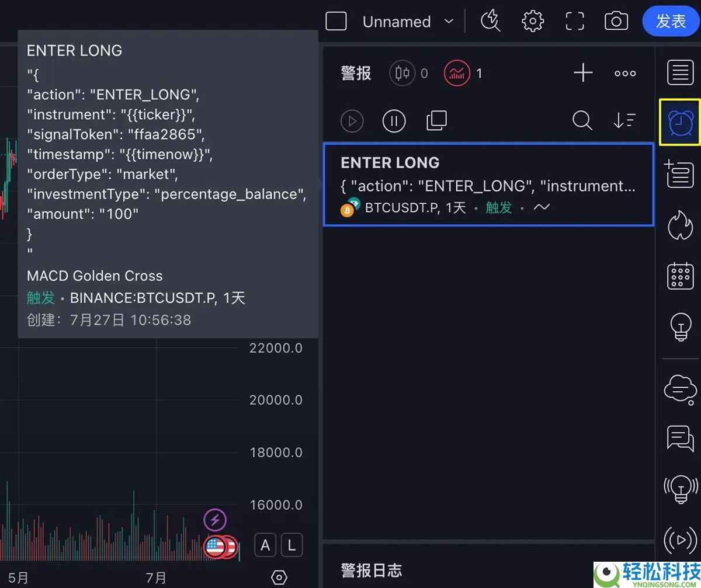
Task: Click the layout select square icon
Action: [336, 22]
